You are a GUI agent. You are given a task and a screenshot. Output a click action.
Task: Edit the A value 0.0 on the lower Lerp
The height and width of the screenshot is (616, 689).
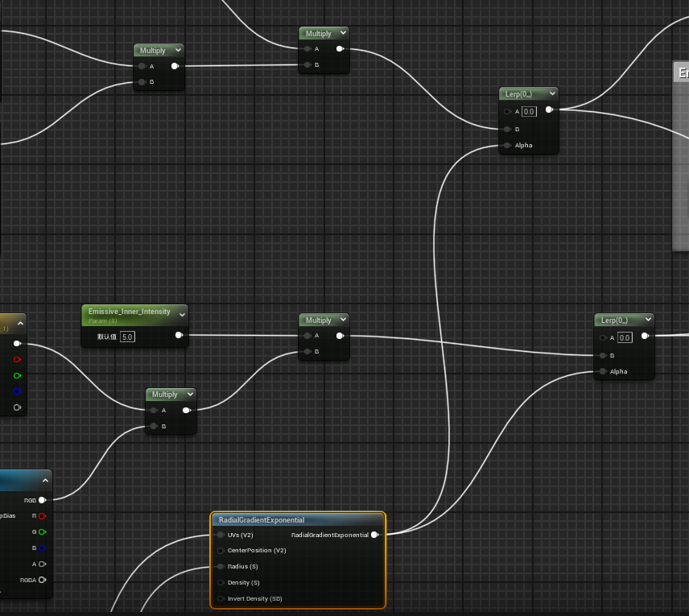click(x=625, y=337)
